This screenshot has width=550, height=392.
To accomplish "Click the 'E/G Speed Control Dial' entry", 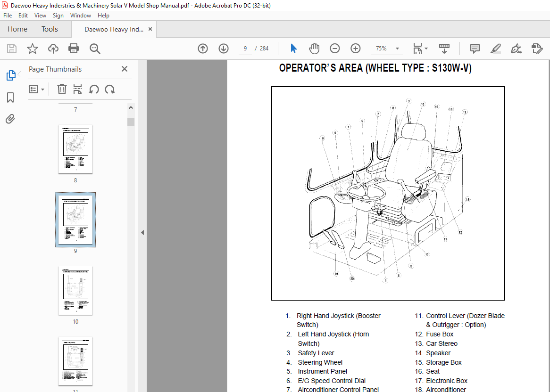I will 326,381.
